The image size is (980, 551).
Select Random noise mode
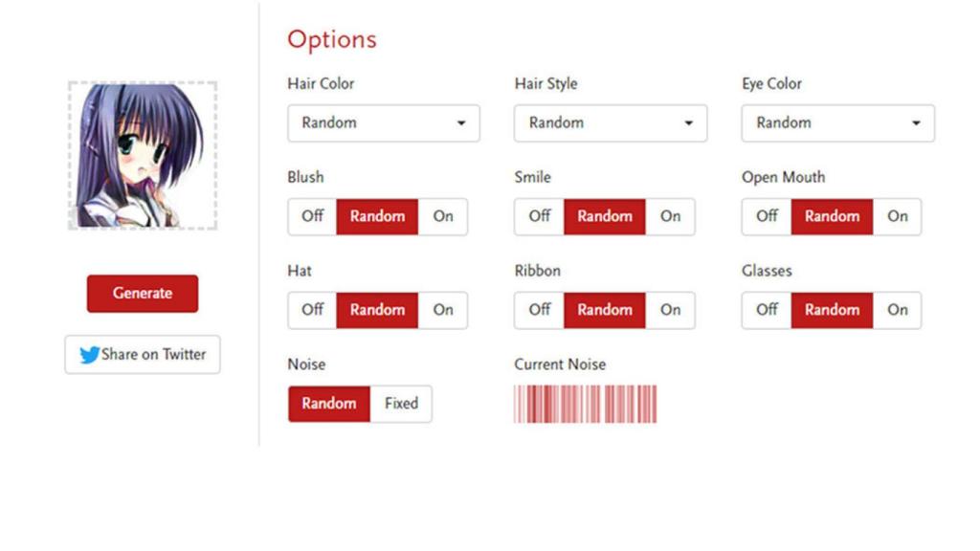coord(329,404)
